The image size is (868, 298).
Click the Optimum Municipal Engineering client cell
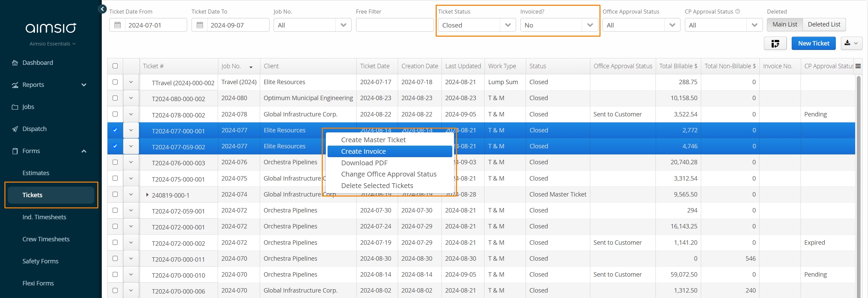click(308, 98)
